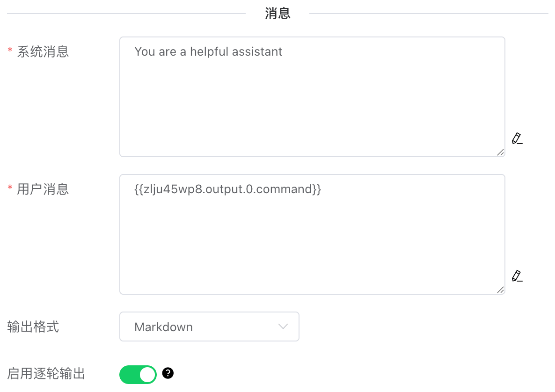Click the resize grip of 系统消息 textarea
The height and width of the screenshot is (392, 555).
point(500,152)
